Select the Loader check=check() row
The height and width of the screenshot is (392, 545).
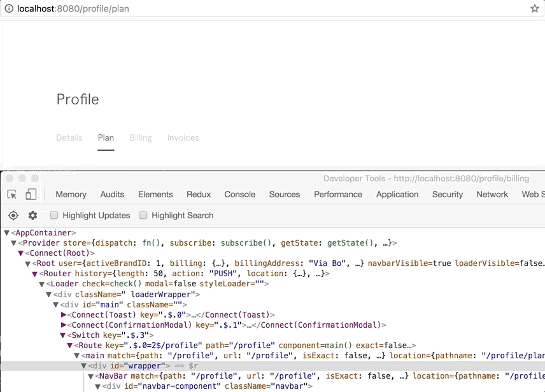click(157, 284)
